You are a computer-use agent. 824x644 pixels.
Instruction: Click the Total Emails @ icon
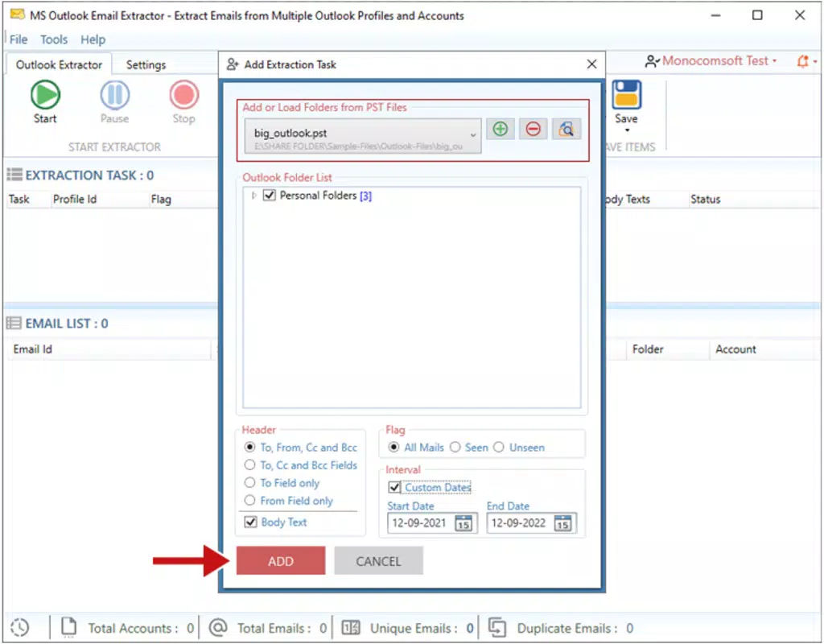[x=217, y=628]
